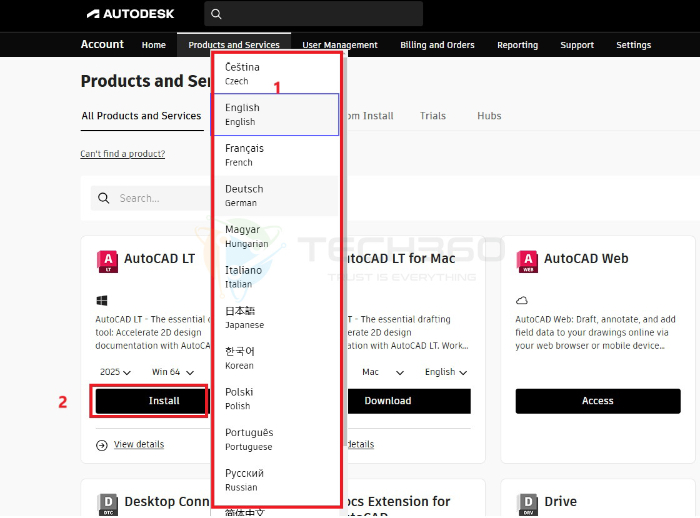Click the Windows platform icon on AutoCAD LT card

[102, 300]
